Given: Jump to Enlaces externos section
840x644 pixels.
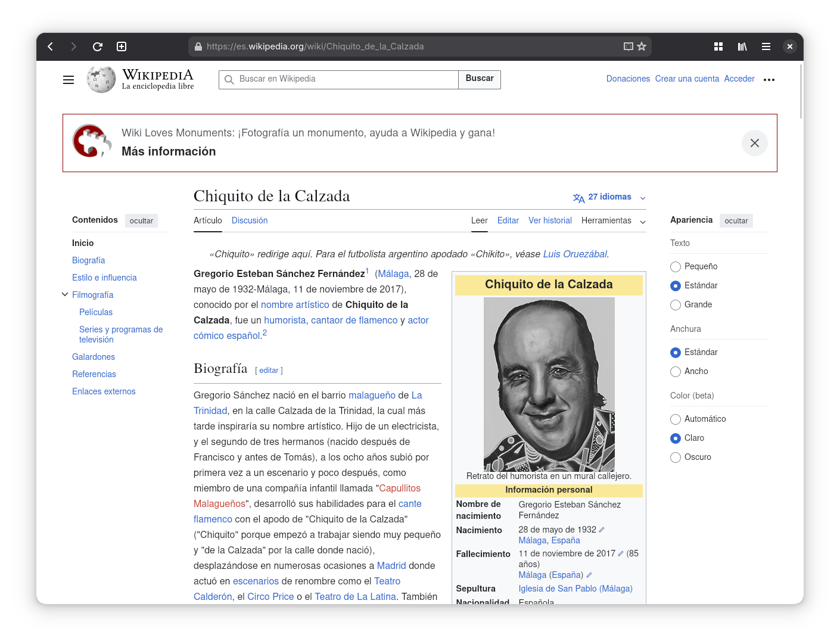Looking at the screenshot, I should point(104,391).
